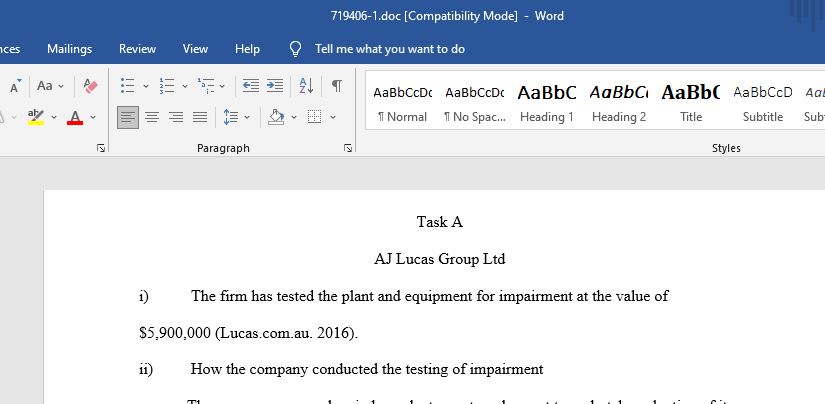The width and height of the screenshot is (825, 404).
Task: Click Change Case Aa button
Action: tap(45, 86)
